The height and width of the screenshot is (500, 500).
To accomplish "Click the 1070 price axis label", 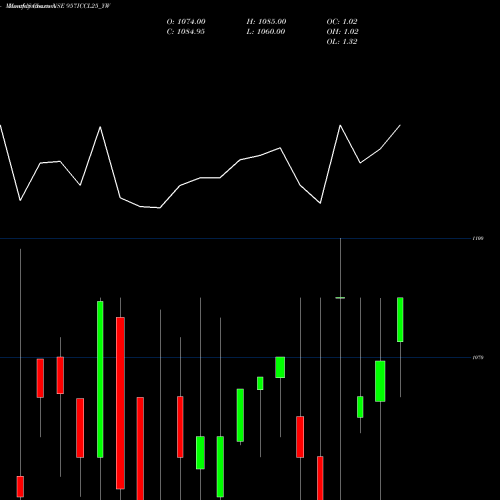I will tap(478, 357).
